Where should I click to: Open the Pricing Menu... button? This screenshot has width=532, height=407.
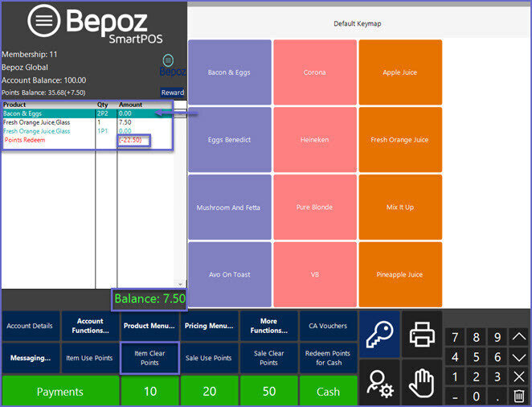coord(209,326)
